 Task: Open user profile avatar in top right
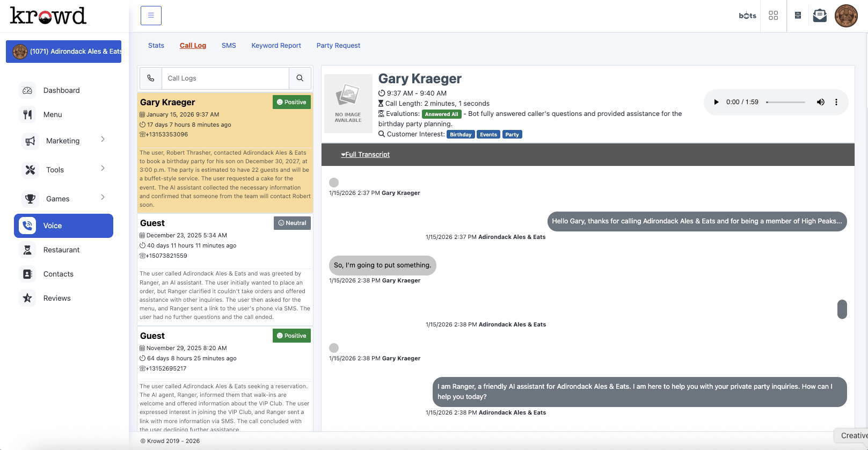coord(846,16)
